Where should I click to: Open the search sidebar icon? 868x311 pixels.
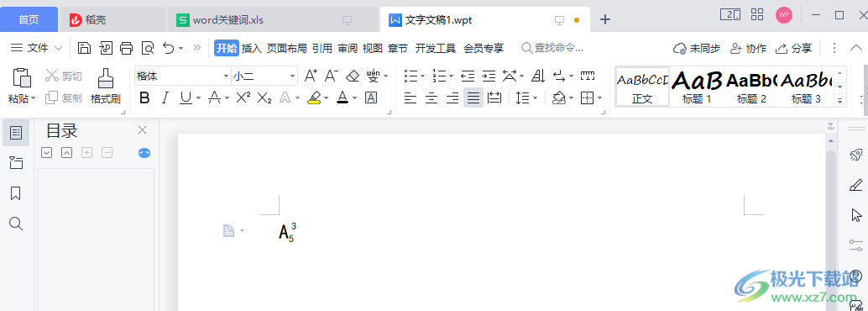[16, 224]
